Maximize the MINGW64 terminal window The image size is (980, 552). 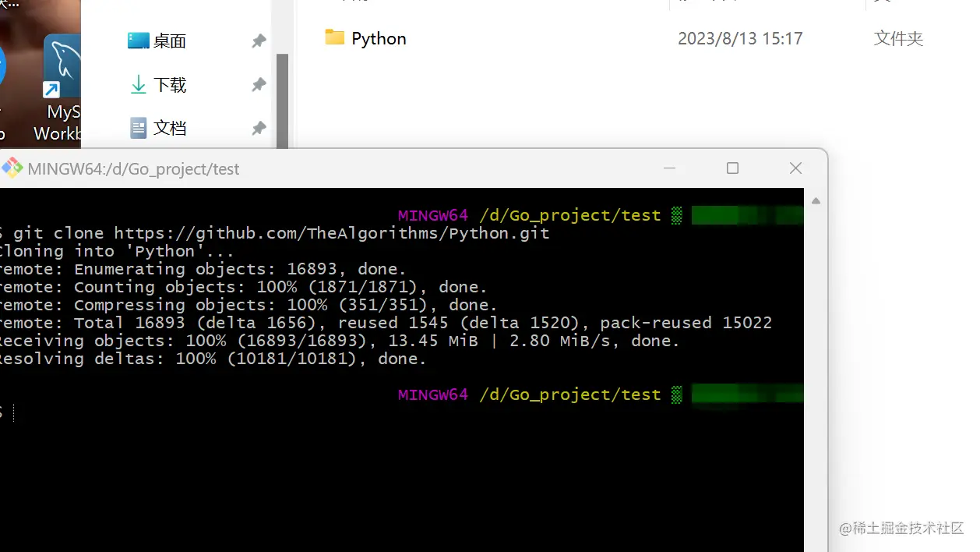coord(732,168)
